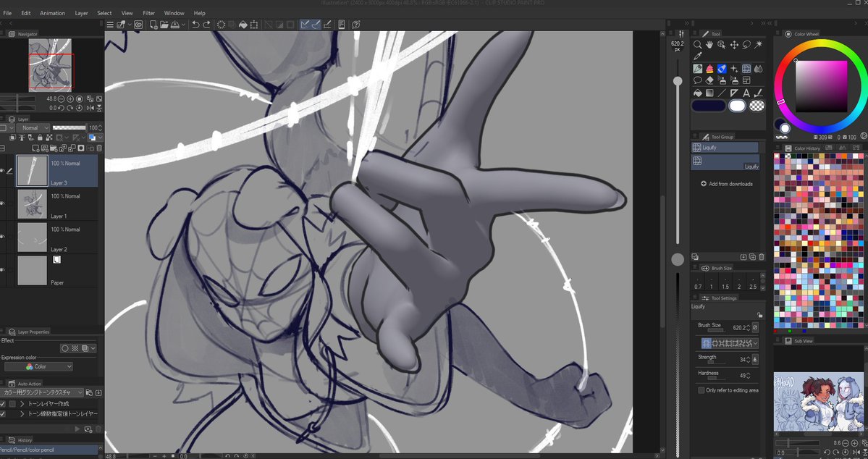Image resolution: width=868 pixels, height=459 pixels.
Task: Open the Layer menu
Action: (81, 13)
